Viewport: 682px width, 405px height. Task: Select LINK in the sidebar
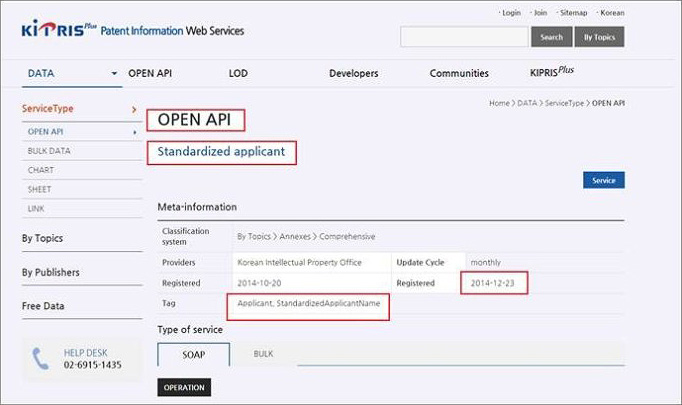(37, 208)
